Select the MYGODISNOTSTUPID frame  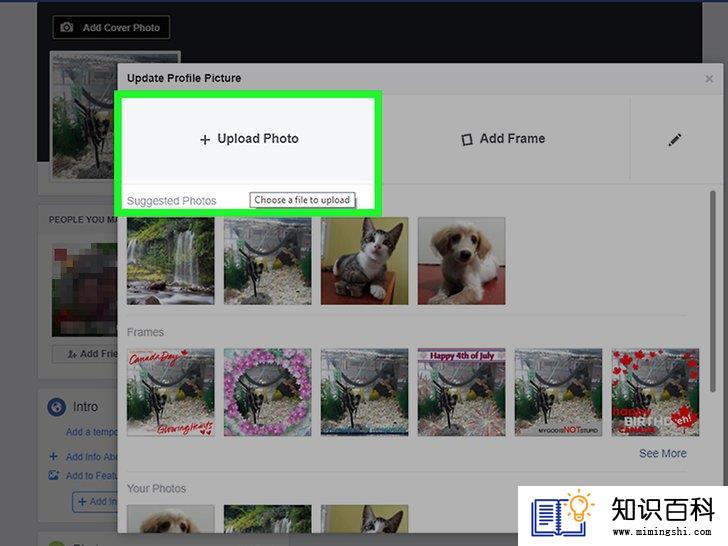(559, 392)
